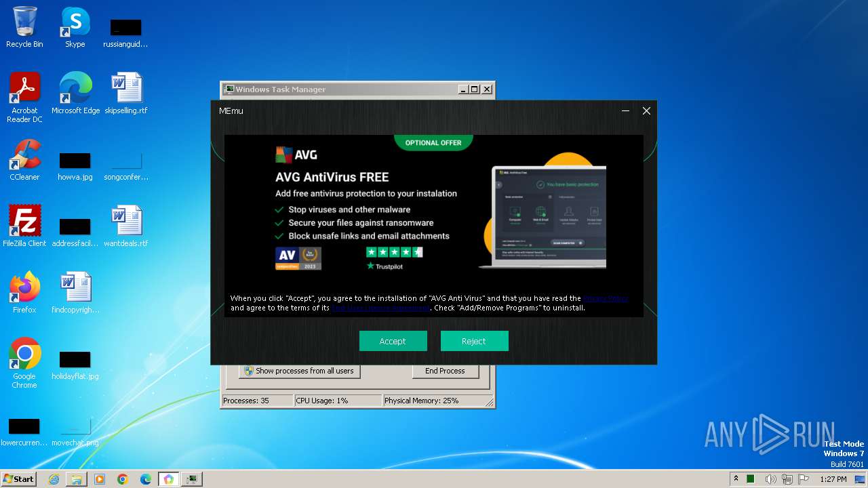Screen dimensions: 868x488
Task: Click CPU Usage: 1% status text
Action: [x=322, y=401]
